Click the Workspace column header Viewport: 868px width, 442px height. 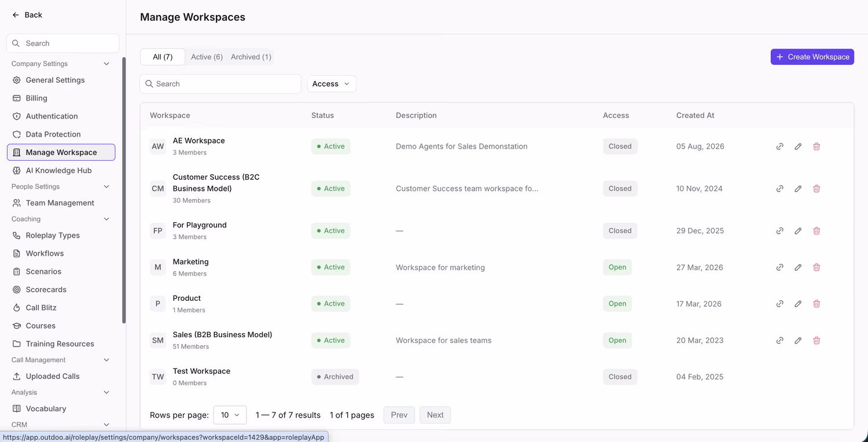click(170, 116)
